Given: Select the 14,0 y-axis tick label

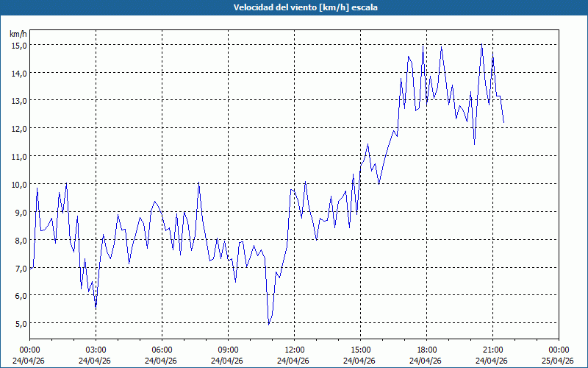Looking at the screenshot, I should pyautogui.click(x=18, y=73).
